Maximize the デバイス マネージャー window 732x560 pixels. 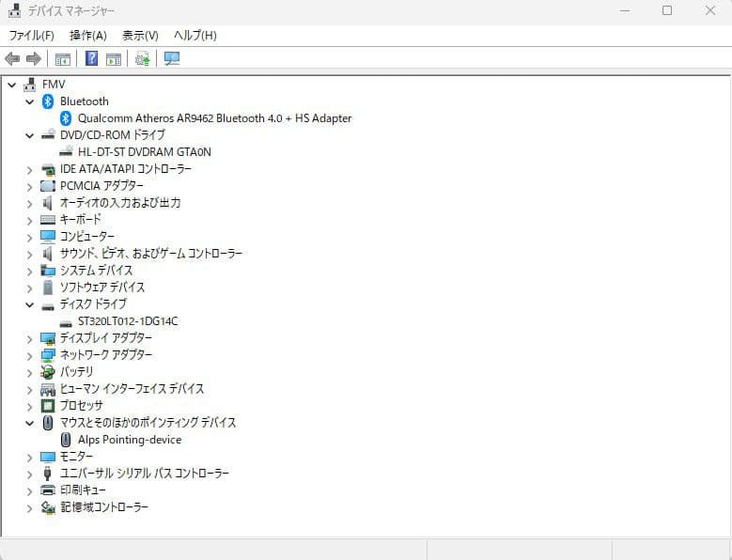(x=667, y=10)
